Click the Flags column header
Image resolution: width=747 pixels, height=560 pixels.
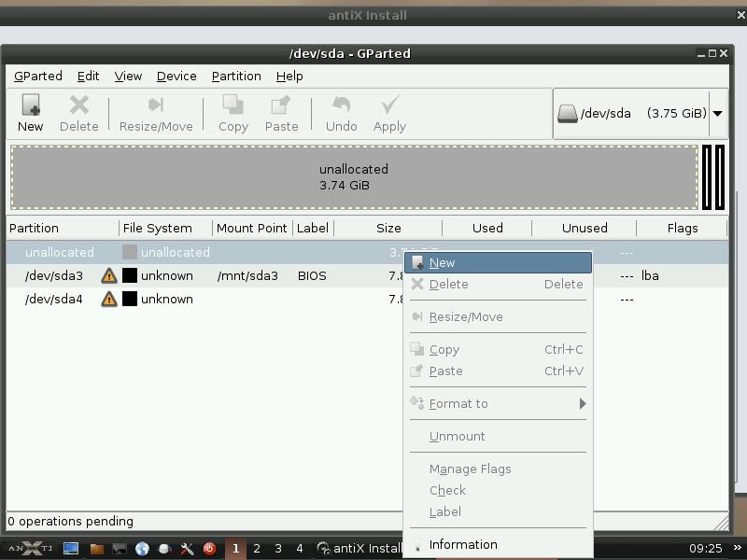pos(683,228)
